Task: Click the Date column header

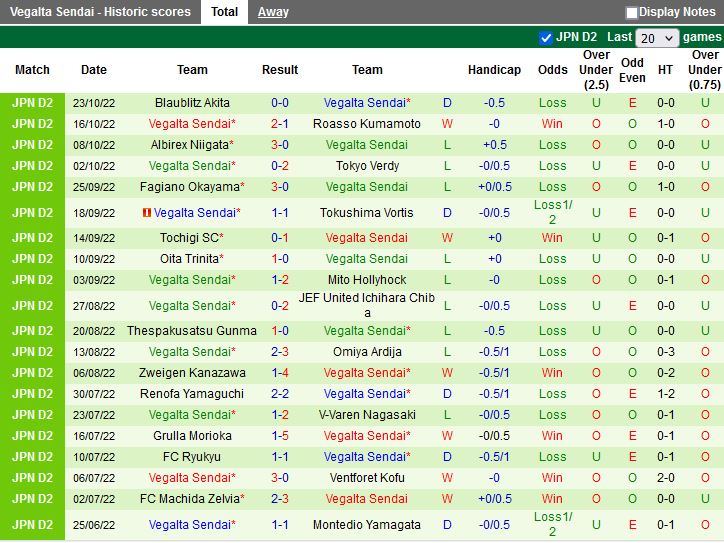Action: 94,70
